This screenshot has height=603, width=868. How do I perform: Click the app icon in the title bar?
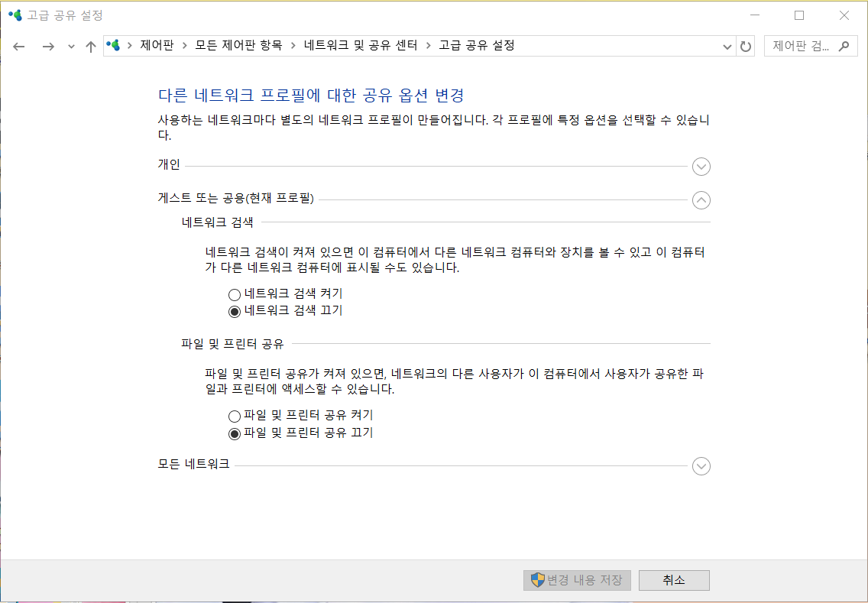(15, 15)
